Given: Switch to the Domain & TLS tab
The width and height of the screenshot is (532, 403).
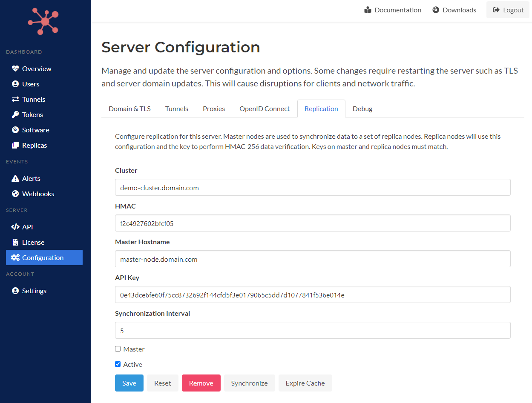Looking at the screenshot, I should [129, 109].
